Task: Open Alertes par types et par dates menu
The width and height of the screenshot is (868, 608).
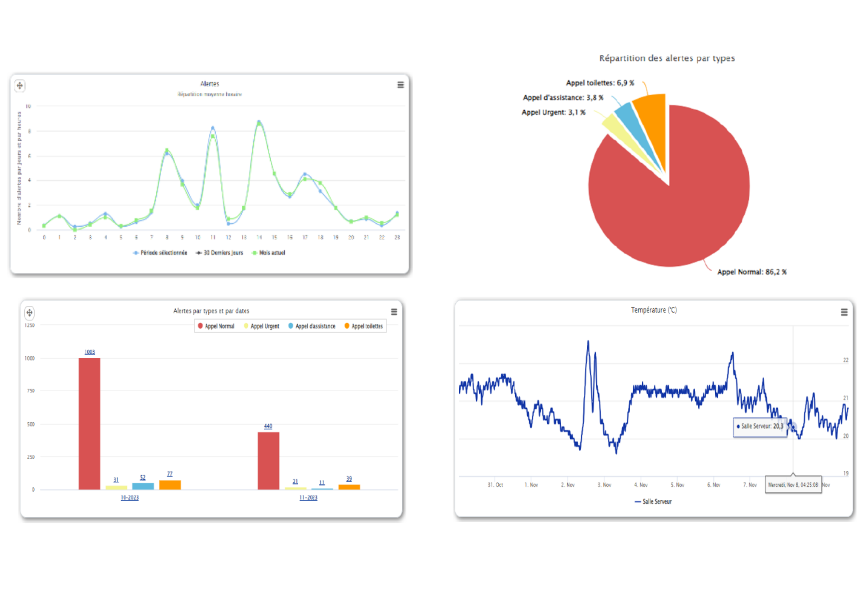Action: pos(394,312)
